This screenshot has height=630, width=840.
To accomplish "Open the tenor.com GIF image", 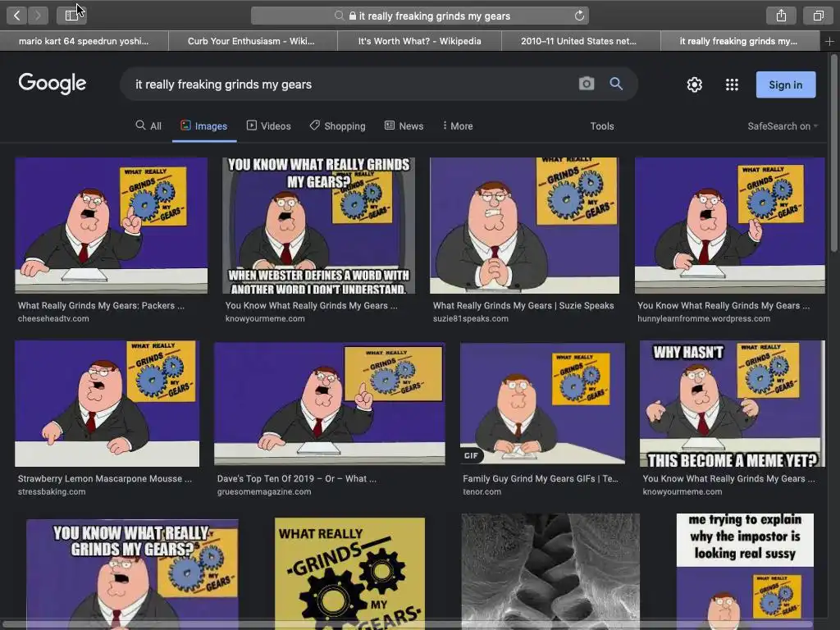I will (542, 404).
